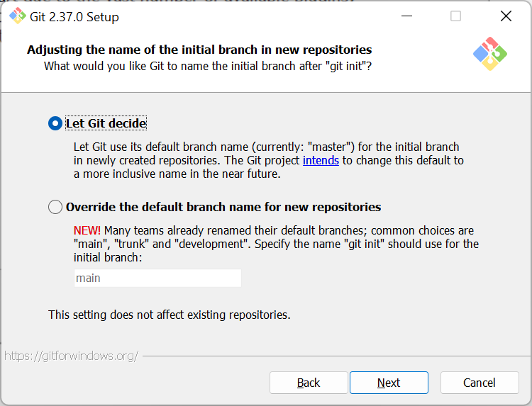Viewport: 532px width, 406px height.
Task: Click the red 'NEW!' label
Action: coord(87,230)
